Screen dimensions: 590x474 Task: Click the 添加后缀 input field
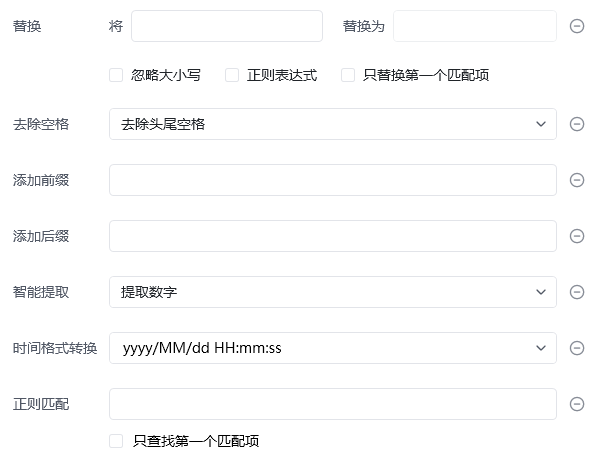click(x=333, y=236)
